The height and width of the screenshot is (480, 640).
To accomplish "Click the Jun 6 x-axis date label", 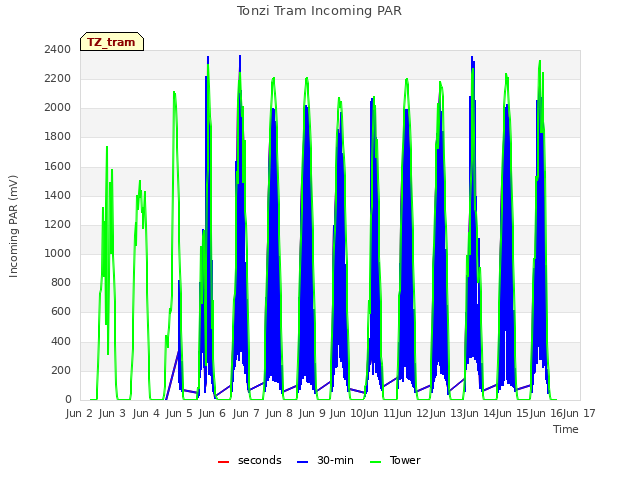I will [x=212, y=413].
